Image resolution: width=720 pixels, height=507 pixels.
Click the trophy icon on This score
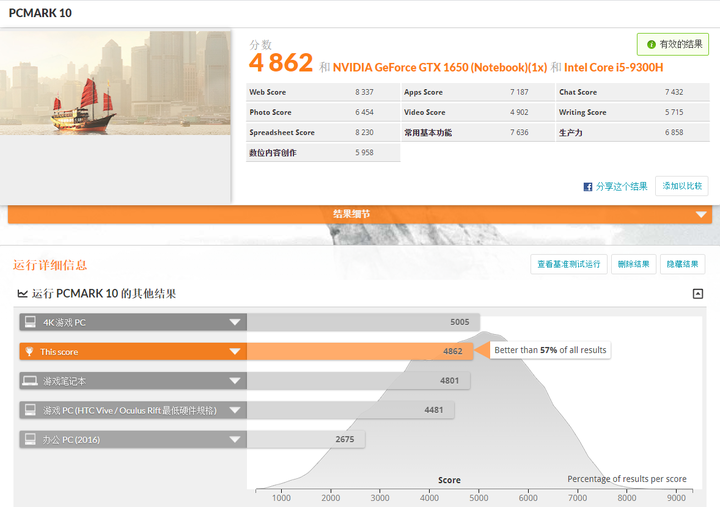pyautogui.click(x=29, y=351)
